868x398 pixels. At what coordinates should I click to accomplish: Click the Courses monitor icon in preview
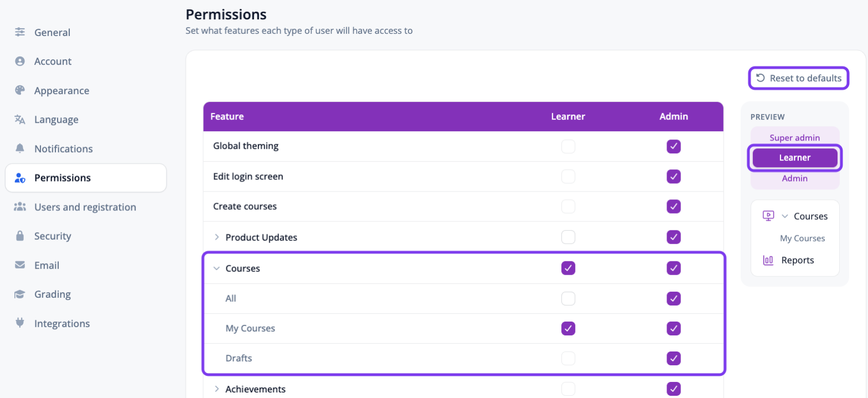tap(768, 216)
